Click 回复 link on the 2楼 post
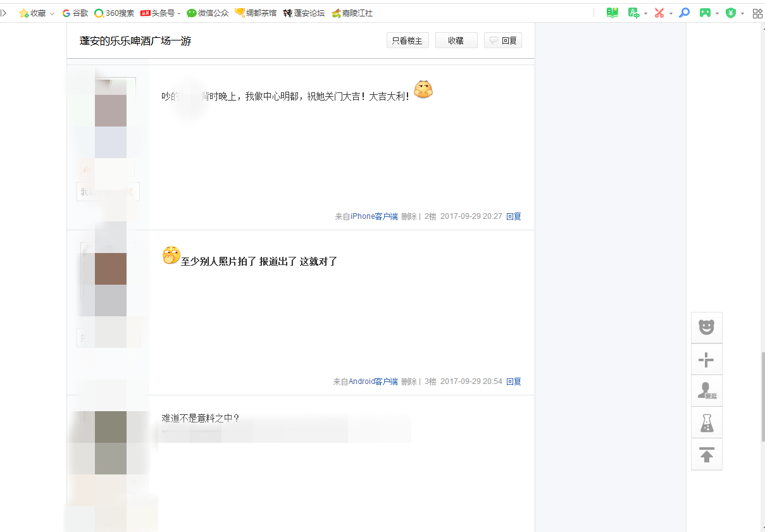The height and width of the screenshot is (532, 765). (514, 216)
